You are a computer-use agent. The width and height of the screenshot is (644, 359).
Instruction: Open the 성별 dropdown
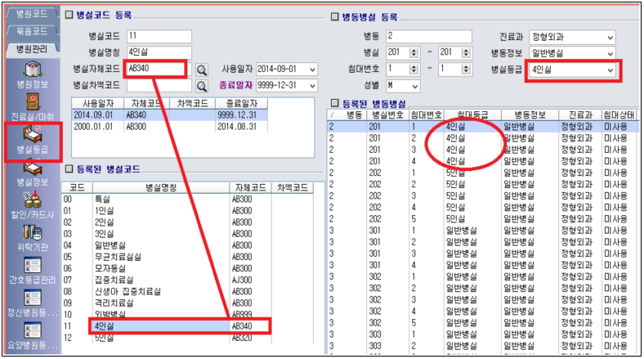pos(415,86)
